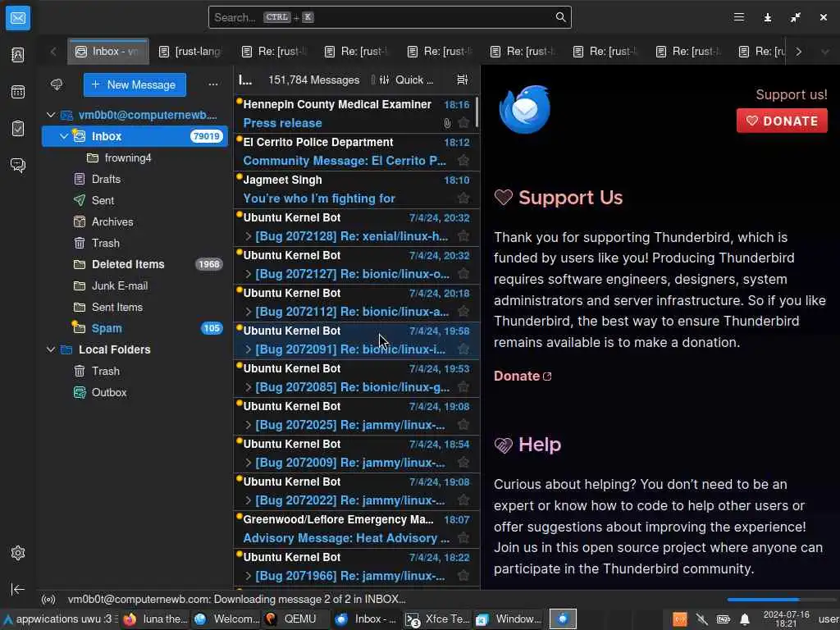Open the Jagmeet Singh email
The image size is (840, 630).
[x=356, y=189]
